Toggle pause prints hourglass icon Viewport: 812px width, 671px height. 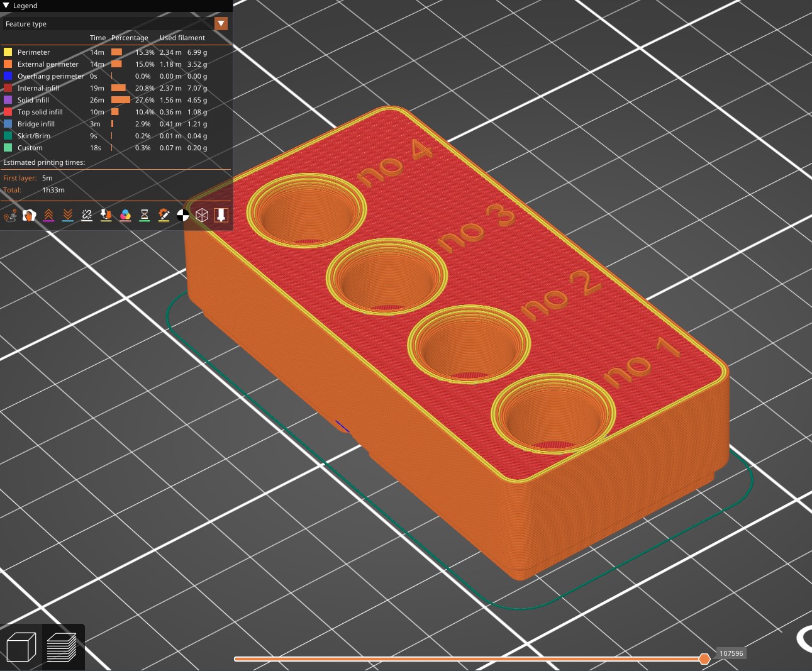tap(144, 216)
